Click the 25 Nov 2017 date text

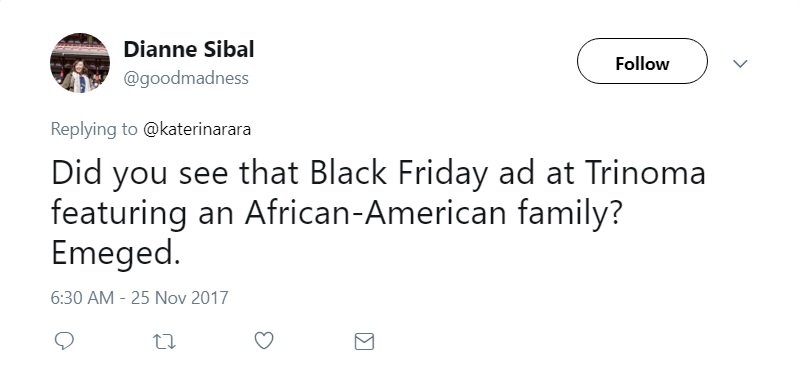180,298
